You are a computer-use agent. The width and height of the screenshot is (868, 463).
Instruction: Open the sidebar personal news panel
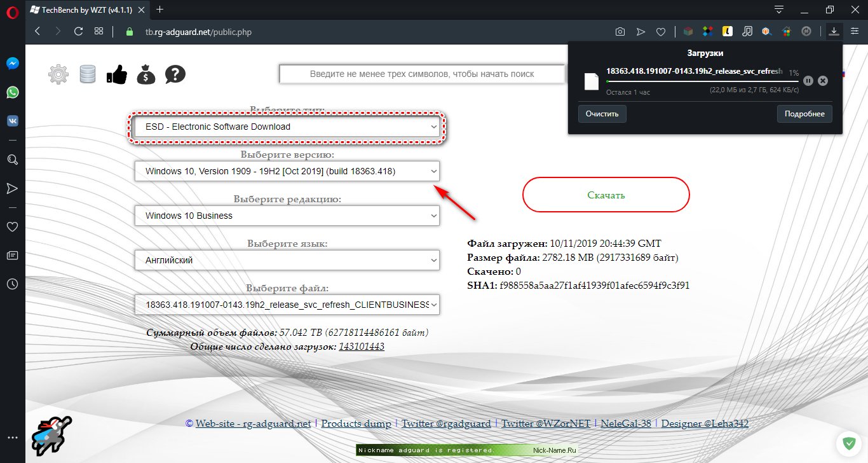point(12,255)
